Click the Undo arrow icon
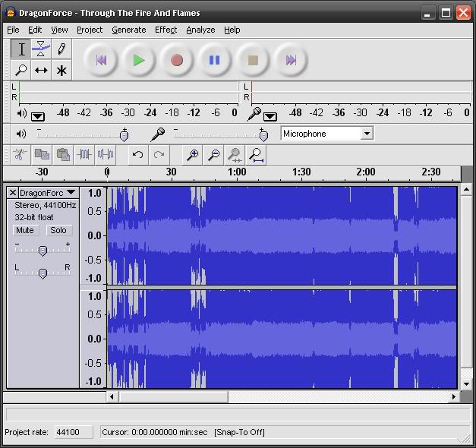476x448 pixels. [x=137, y=155]
